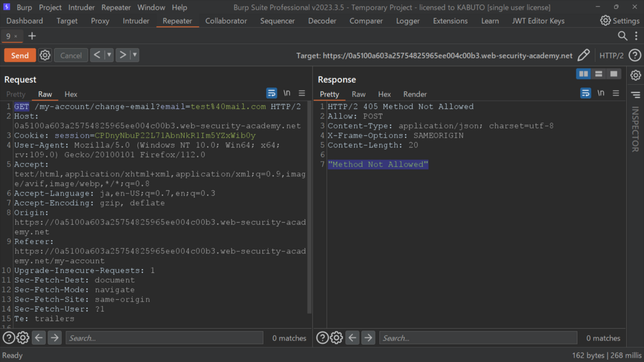Viewport: 644px width, 362px height.
Task: Open the forward history dropdown arrow
Action: (x=134, y=55)
